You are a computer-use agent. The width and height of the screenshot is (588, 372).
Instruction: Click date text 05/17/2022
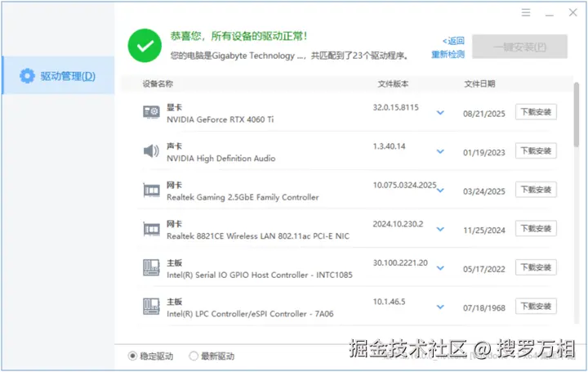point(484,269)
